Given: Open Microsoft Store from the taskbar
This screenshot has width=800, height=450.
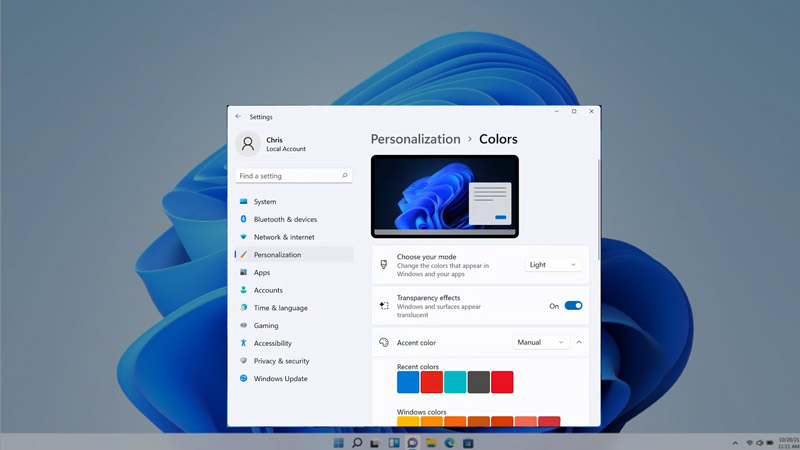Looking at the screenshot, I should click(x=468, y=443).
